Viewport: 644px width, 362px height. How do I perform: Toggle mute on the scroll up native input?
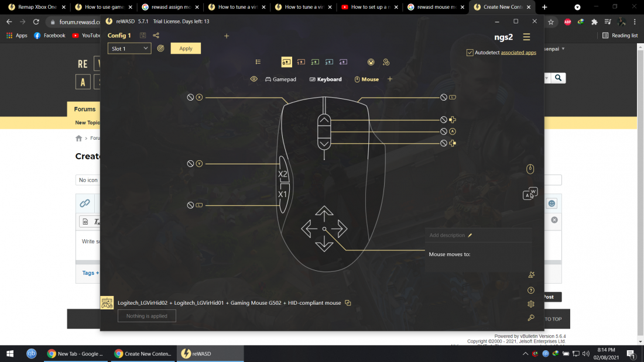click(x=444, y=120)
